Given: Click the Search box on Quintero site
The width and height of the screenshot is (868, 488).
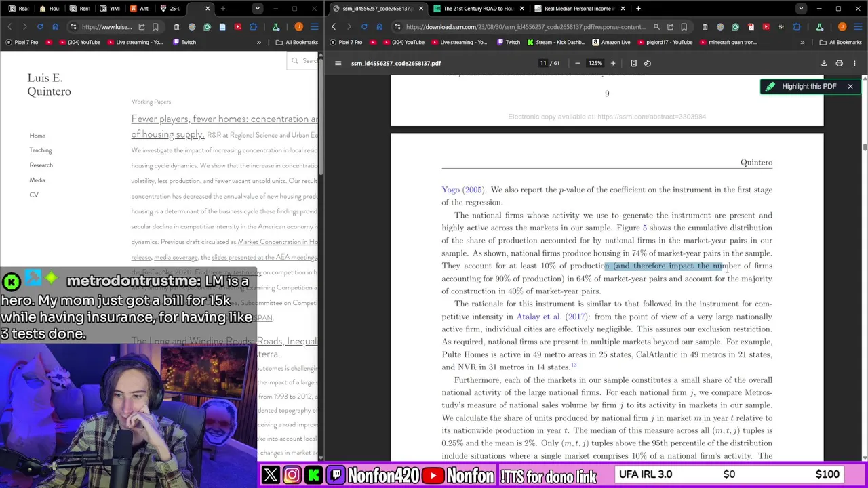Looking at the screenshot, I should [x=302, y=61].
